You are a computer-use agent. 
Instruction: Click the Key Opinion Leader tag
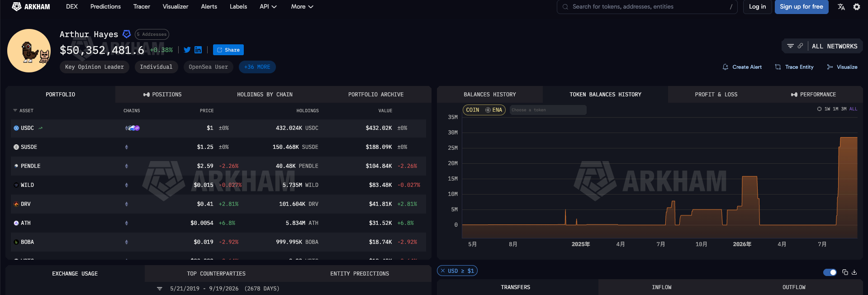[x=95, y=67]
